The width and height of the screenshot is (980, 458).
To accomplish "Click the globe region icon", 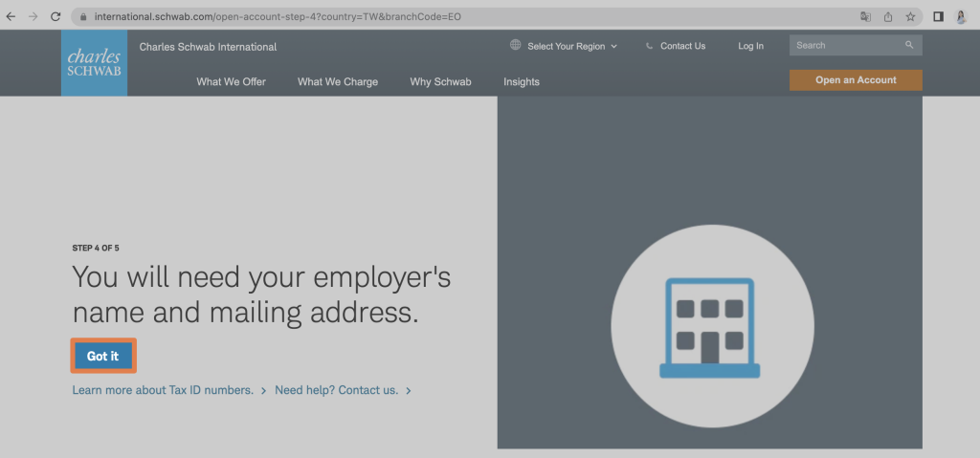I will click(x=515, y=45).
